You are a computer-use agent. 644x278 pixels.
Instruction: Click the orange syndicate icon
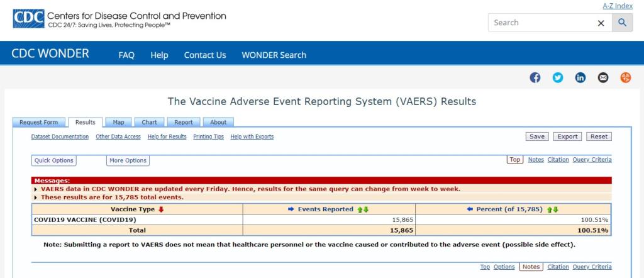(626, 77)
